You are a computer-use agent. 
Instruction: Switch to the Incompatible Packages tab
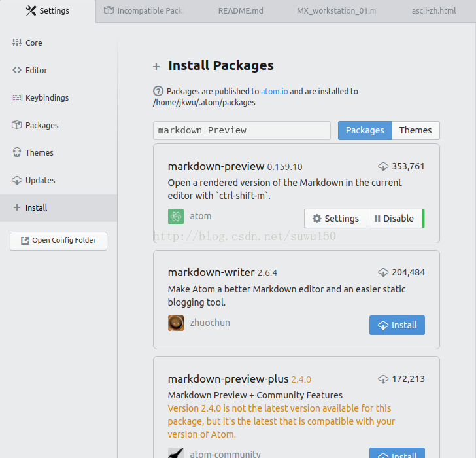pos(144,11)
